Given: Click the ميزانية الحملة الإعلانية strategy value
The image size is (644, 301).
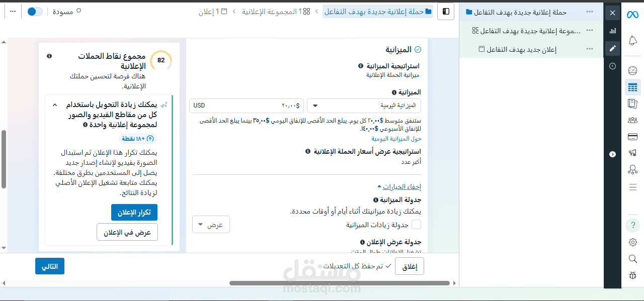Looking at the screenshot, I should coord(393,75).
